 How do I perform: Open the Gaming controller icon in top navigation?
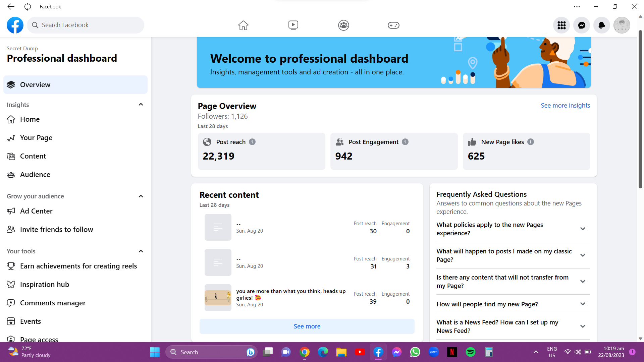click(393, 25)
